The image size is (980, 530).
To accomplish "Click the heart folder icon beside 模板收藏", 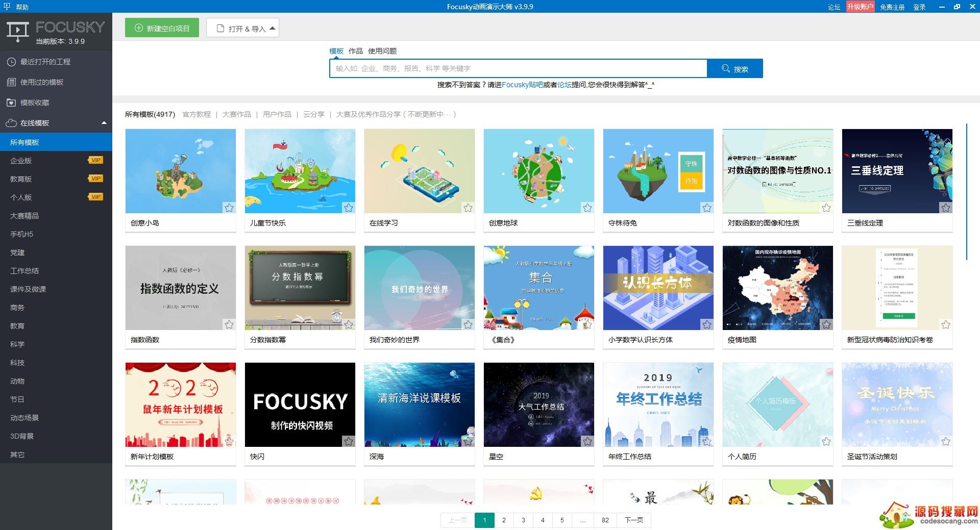I will (11, 103).
